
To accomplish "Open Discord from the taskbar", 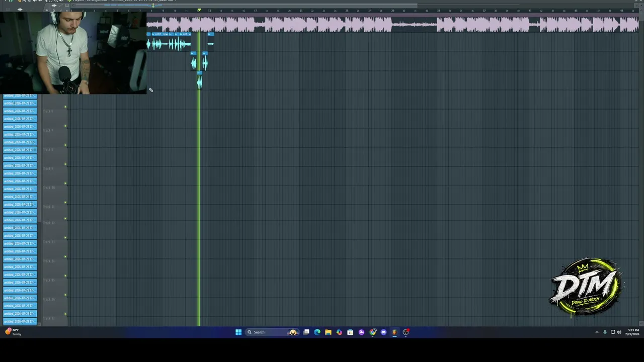I will click(383, 332).
